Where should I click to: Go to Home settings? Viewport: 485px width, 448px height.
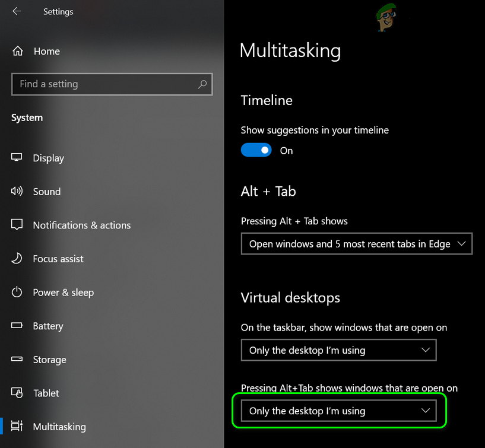(47, 51)
